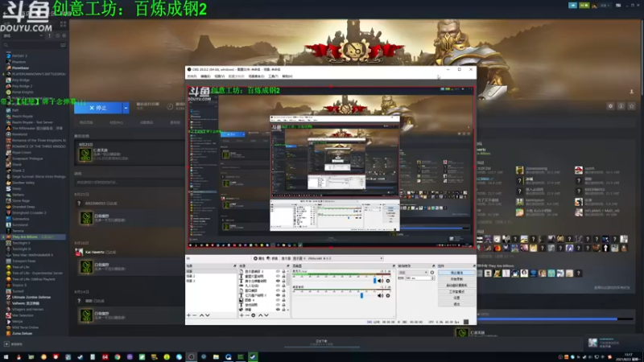Open Steam library 游戏 category dropdown

pos(23,35)
